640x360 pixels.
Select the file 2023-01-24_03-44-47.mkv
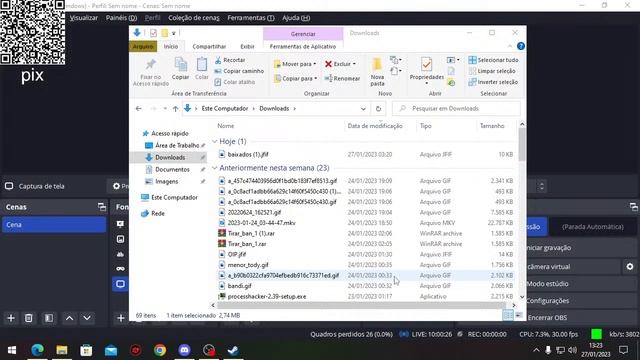(262, 223)
